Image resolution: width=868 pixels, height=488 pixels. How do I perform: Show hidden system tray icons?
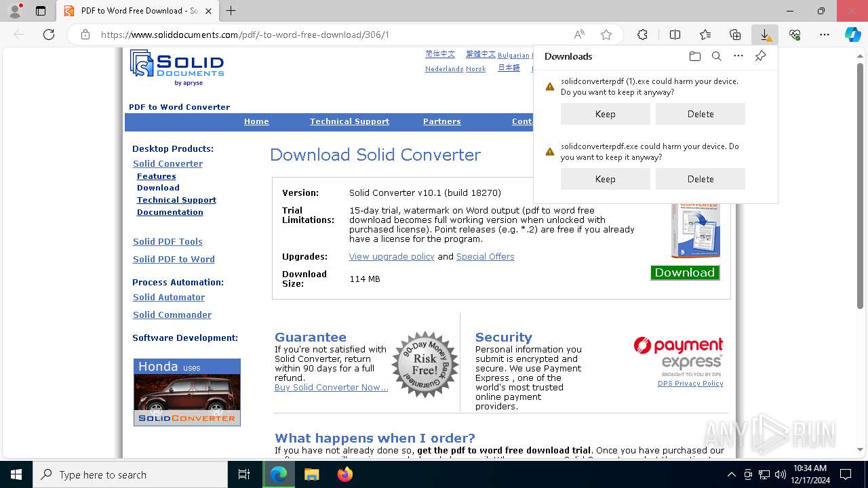click(731, 474)
